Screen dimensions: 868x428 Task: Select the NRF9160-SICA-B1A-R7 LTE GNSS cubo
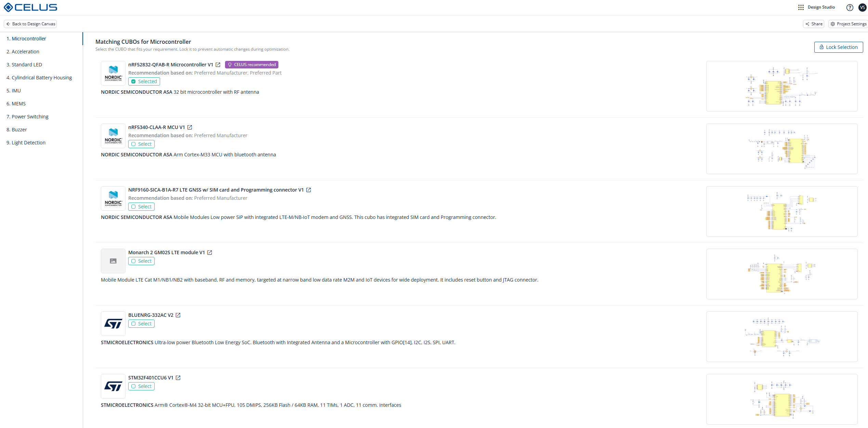[141, 207]
